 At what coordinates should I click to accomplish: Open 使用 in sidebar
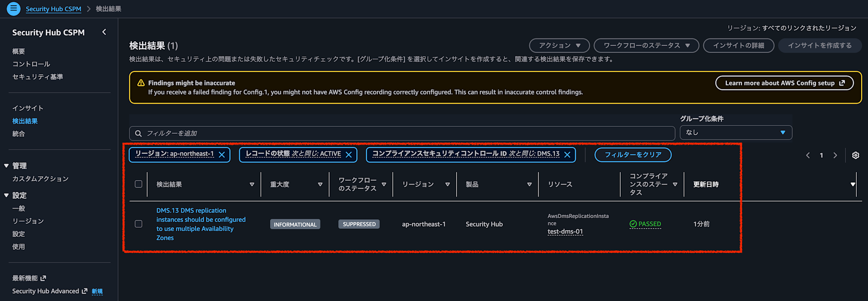(19, 247)
